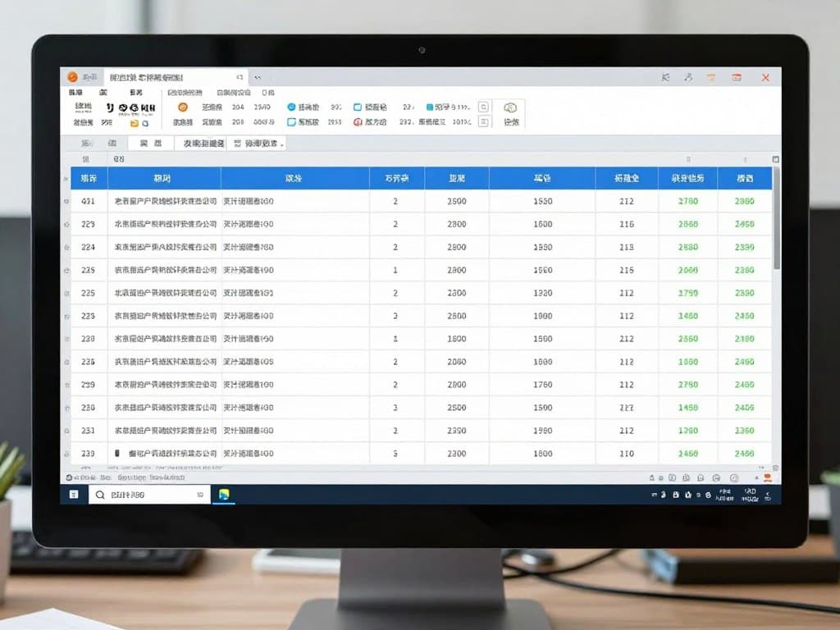Viewport: 840px width, 630px height.
Task: Select the cell containing 110
Action: click(x=627, y=454)
